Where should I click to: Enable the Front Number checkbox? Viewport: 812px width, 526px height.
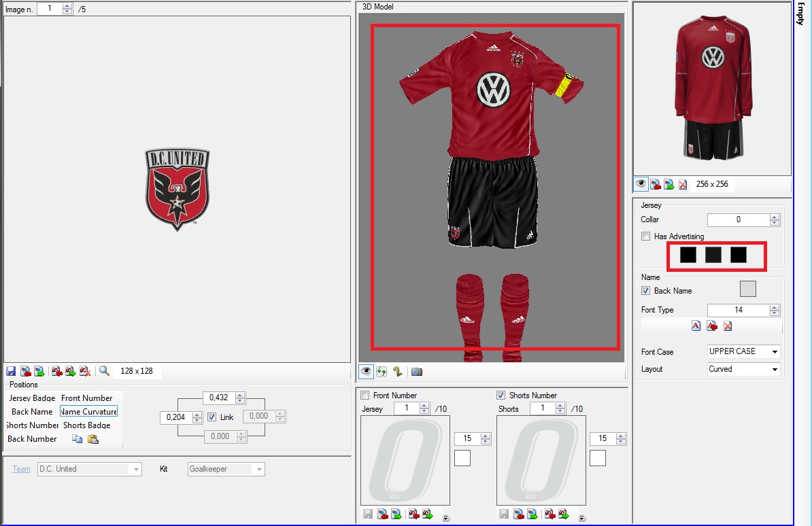point(365,396)
